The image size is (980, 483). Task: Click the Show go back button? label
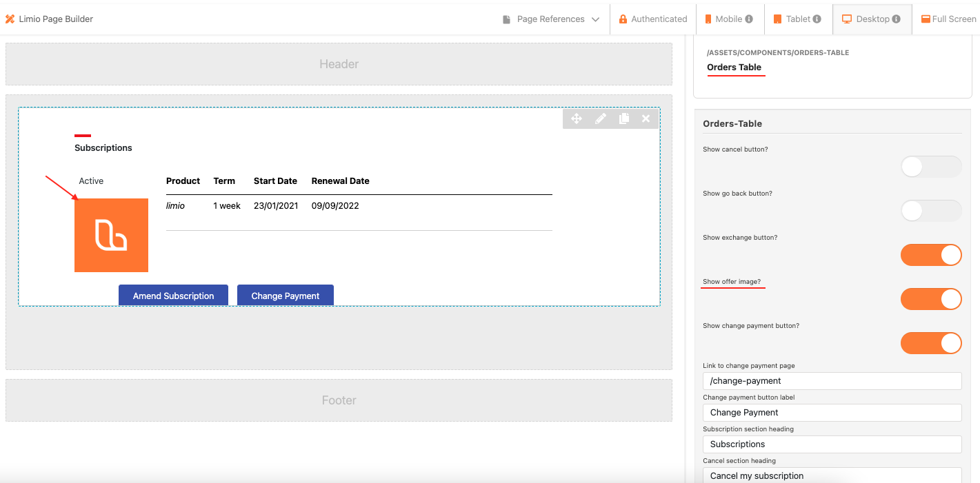point(737,193)
